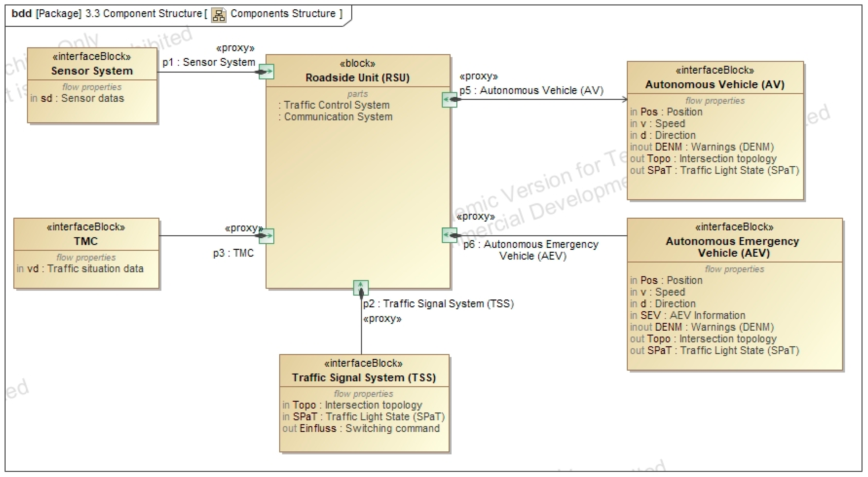Click the Roadside Unit (RSU) block title

(357, 78)
